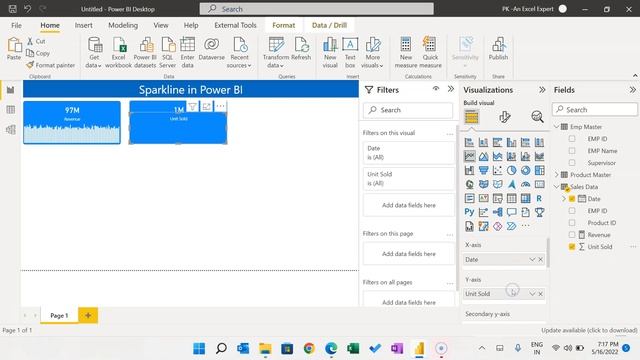
Task: Expand the Date hierarchy in Sales Data
Action: pyautogui.click(x=564, y=199)
